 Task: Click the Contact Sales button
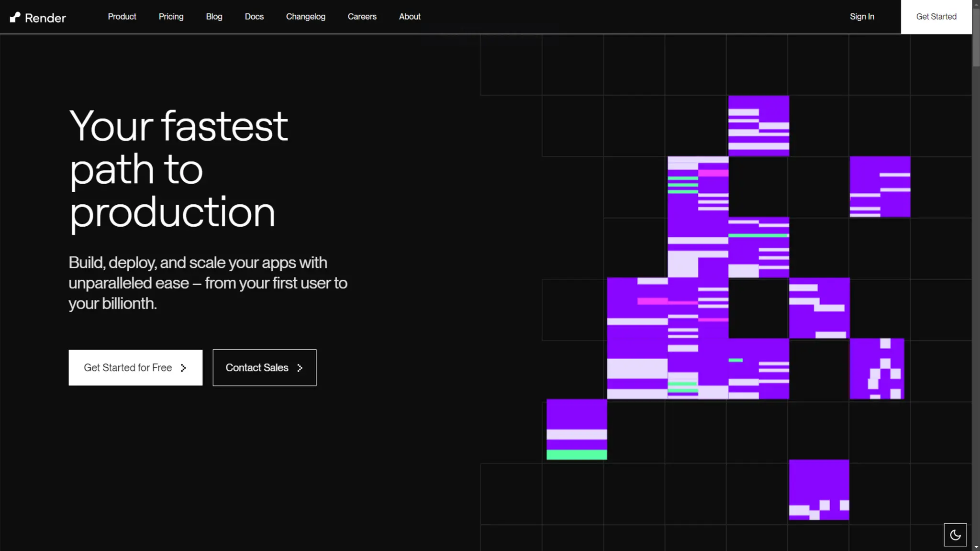tap(257, 368)
